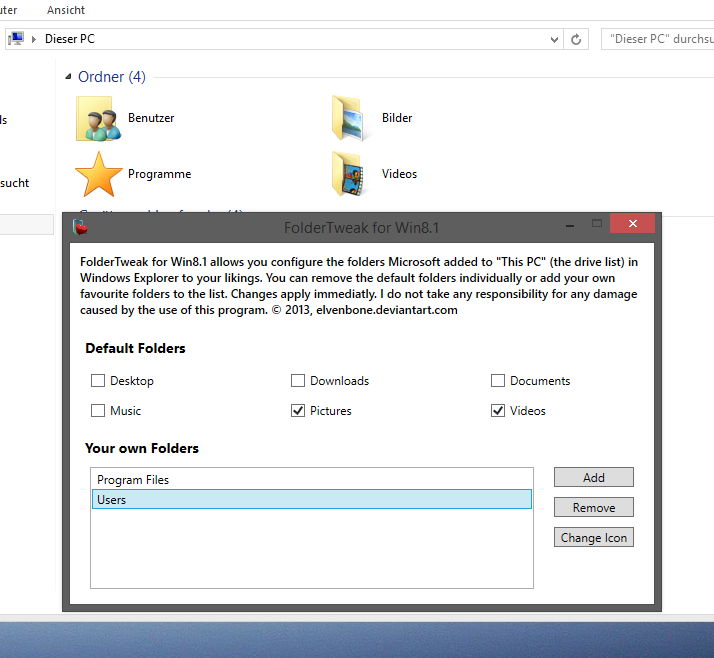This screenshot has width=714, height=658.
Task: Click the refresh icon in Explorer address bar
Action: tap(576, 39)
